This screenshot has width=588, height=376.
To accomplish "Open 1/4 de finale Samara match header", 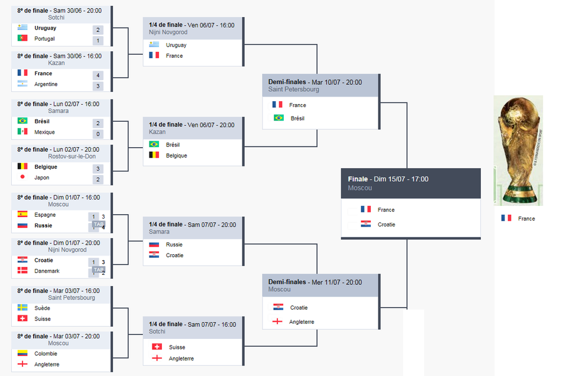I will [192, 228].
